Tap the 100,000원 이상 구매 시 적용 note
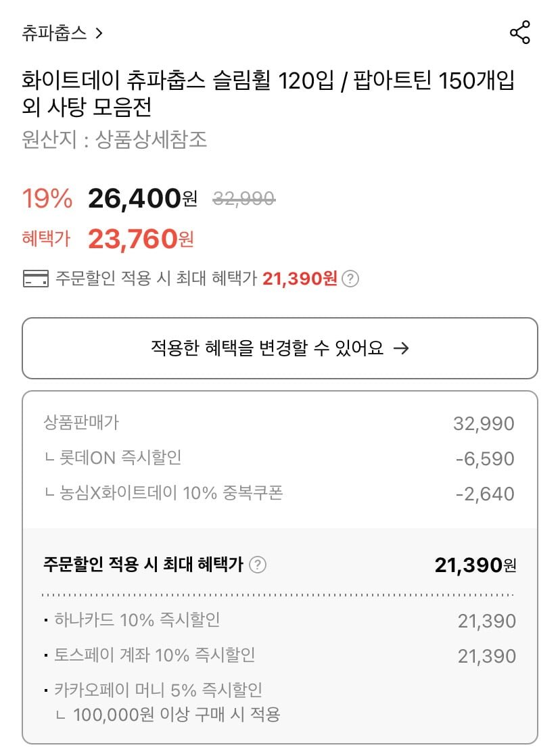Screen dimensions: 560x756 [x=176, y=714]
